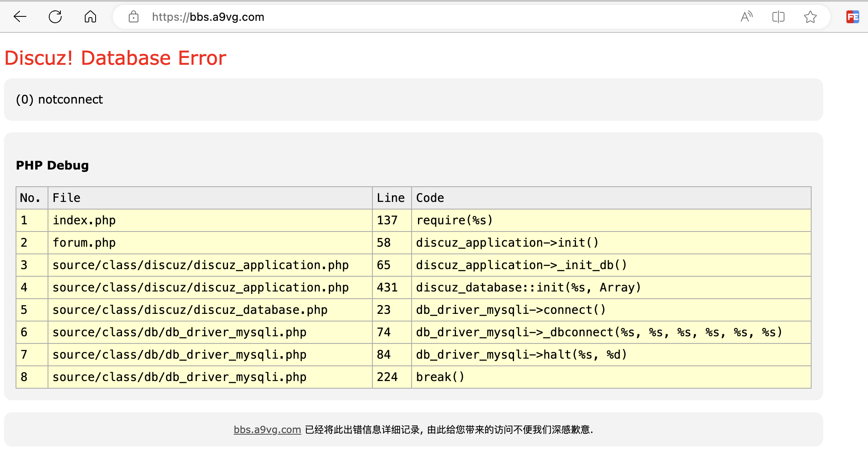
Task: Select the discuz_application->init() code cell
Action: [x=611, y=243]
